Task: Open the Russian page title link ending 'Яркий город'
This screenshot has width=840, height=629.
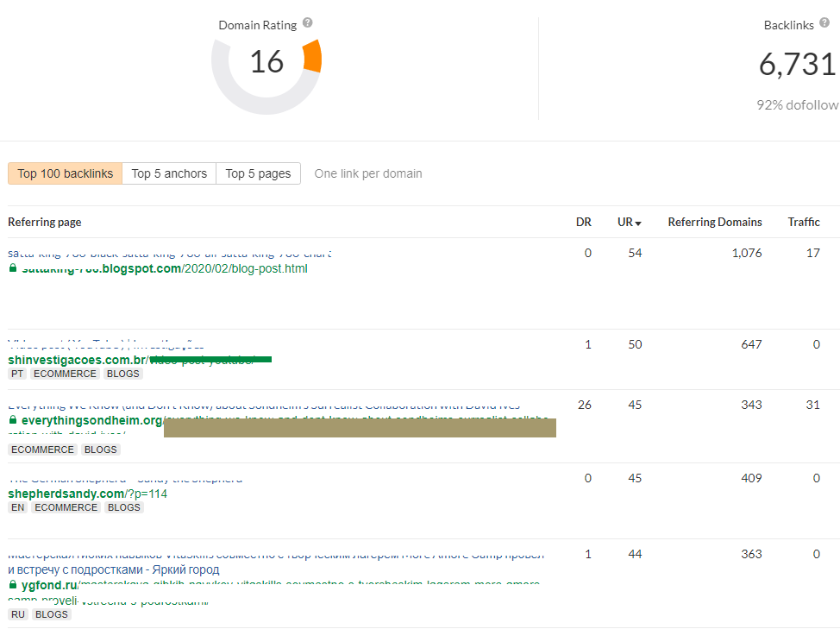Action: [x=114, y=569]
